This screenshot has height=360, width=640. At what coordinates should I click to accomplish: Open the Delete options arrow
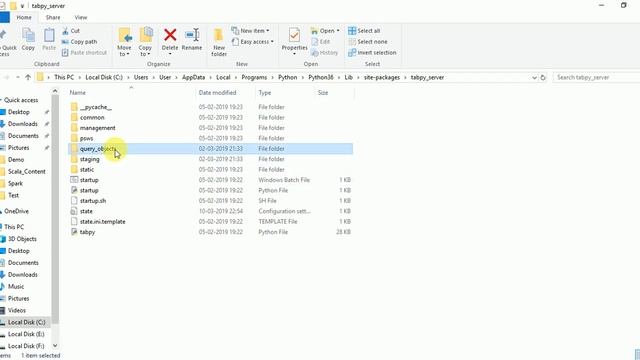click(x=170, y=54)
